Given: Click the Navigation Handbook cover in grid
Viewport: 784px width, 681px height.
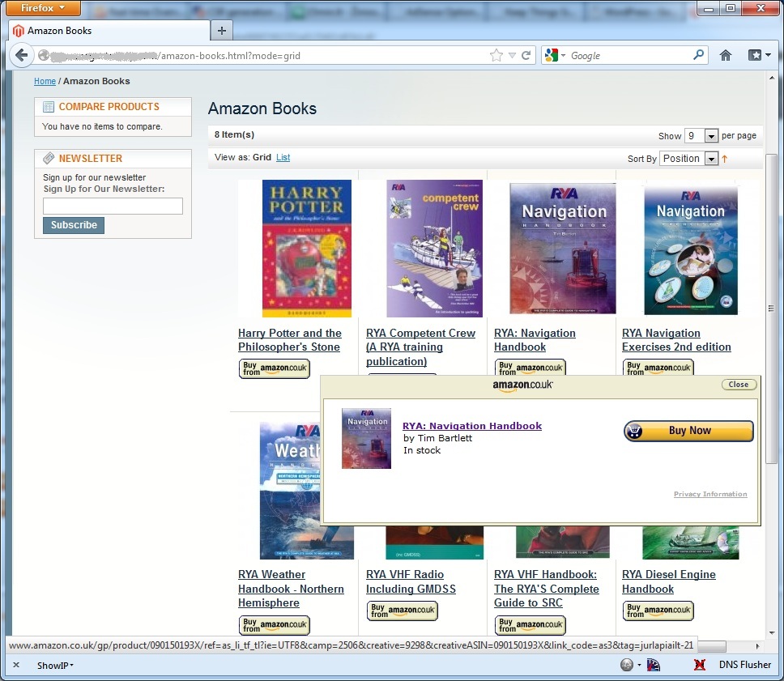Looking at the screenshot, I should coord(563,249).
